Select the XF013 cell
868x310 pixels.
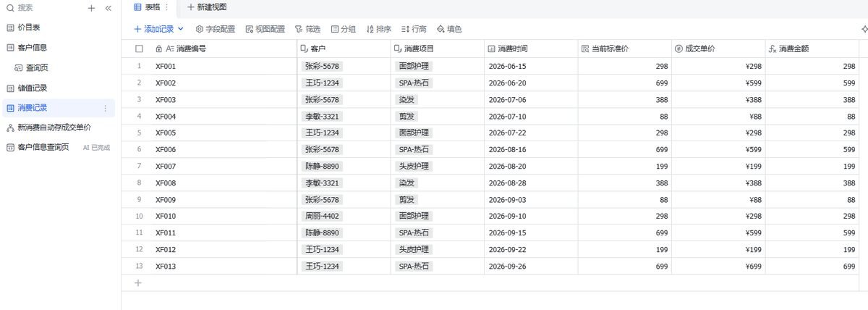point(223,267)
